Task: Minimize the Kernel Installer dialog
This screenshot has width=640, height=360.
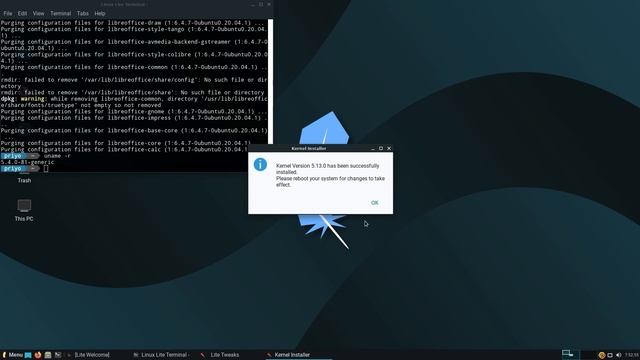Action: click(373, 149)
